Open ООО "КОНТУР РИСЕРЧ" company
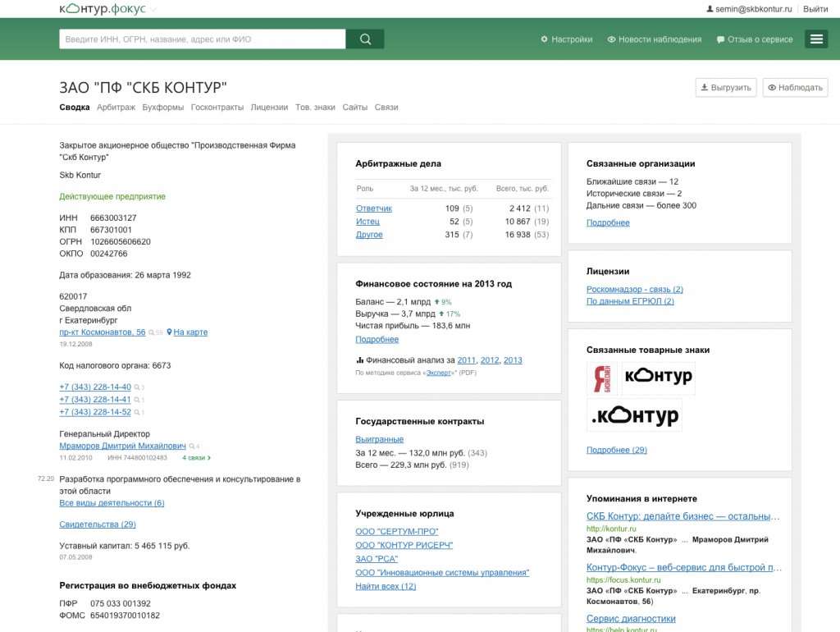This screenshot has height=632, width=840. coord(404,545)
